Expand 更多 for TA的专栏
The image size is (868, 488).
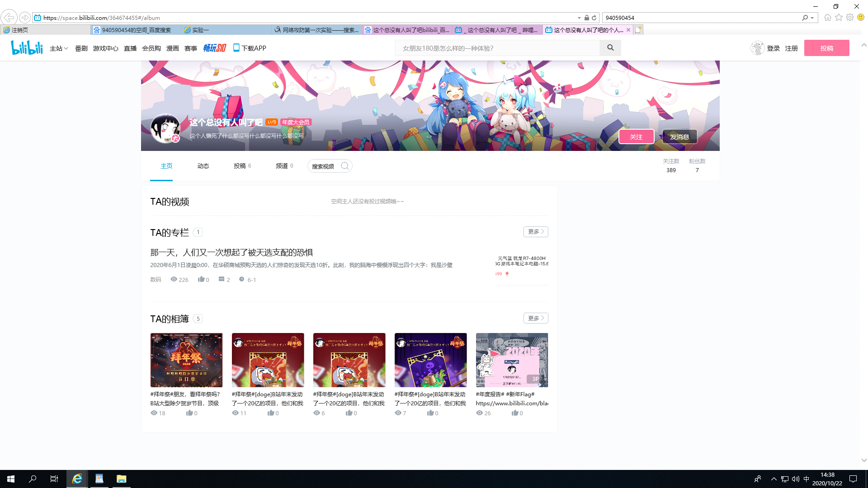(536, 231)
